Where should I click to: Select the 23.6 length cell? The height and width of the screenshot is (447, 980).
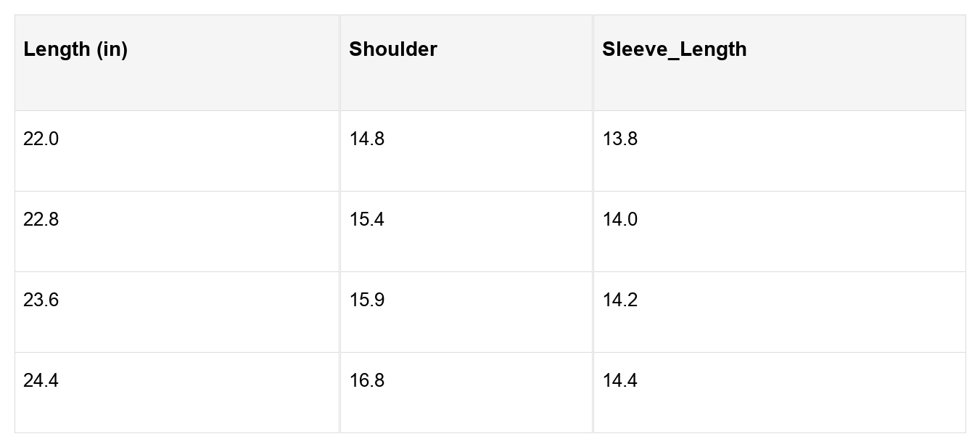[x=41, y=300]
